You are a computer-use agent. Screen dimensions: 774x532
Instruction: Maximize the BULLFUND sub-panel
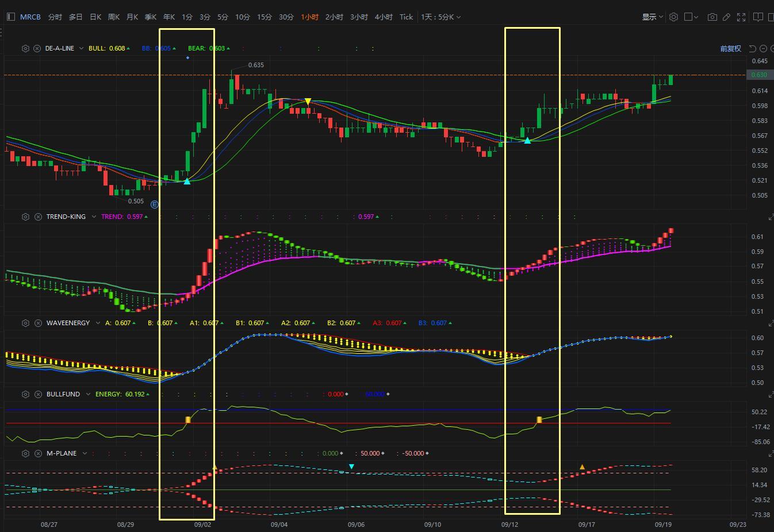(771, 395)
